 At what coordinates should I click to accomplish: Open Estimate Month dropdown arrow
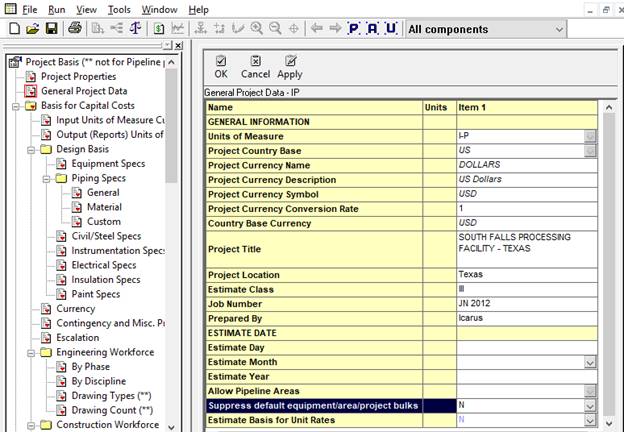point(590,362)
